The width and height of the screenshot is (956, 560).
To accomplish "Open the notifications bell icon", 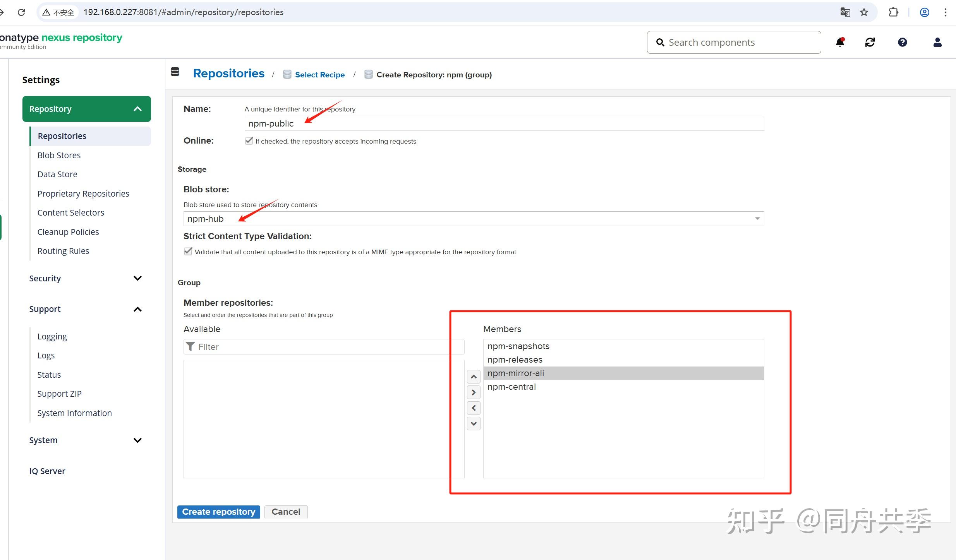I will [x=840, y=42].
